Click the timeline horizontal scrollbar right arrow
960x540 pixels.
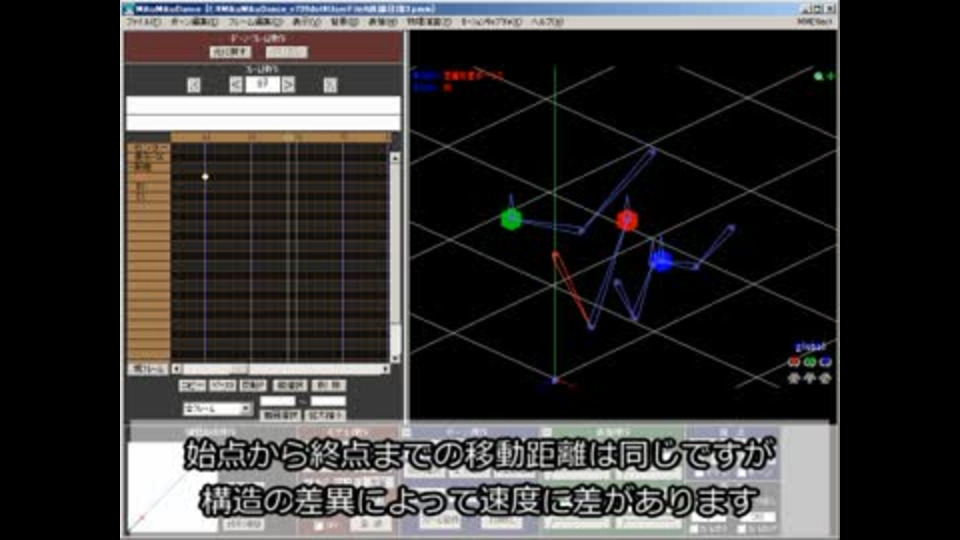tap(385, 369)
